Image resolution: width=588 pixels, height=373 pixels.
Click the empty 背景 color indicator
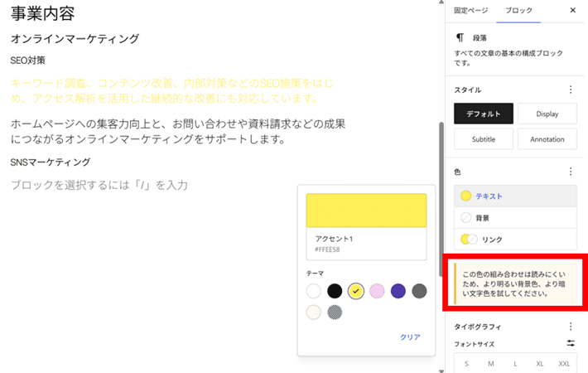465,218
